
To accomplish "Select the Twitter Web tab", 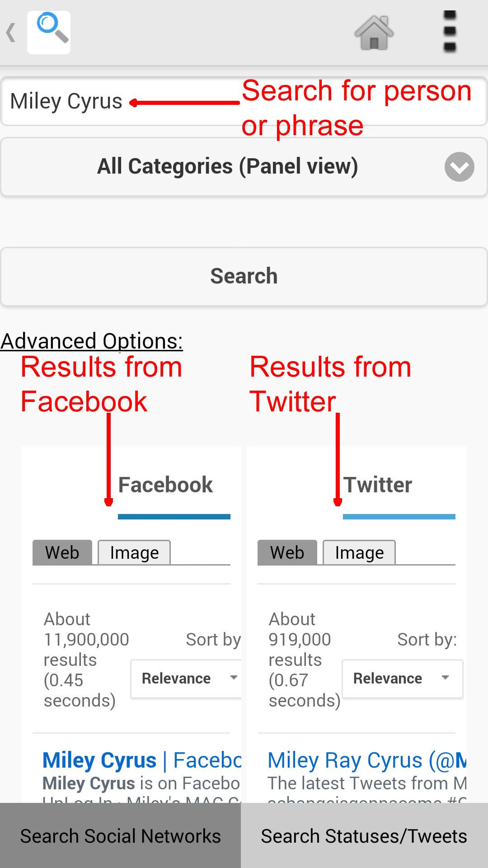I will pos(286,552).
